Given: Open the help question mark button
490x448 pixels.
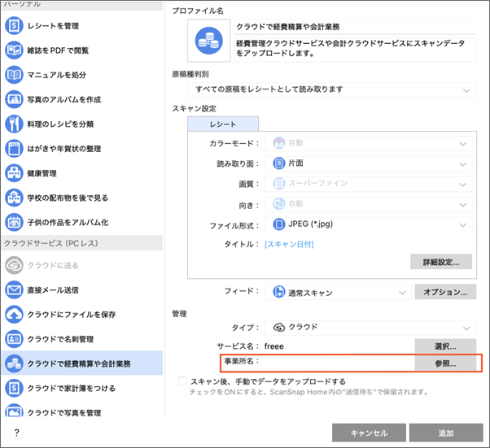Looking at the screenshot, I should (x=16, y=433).
